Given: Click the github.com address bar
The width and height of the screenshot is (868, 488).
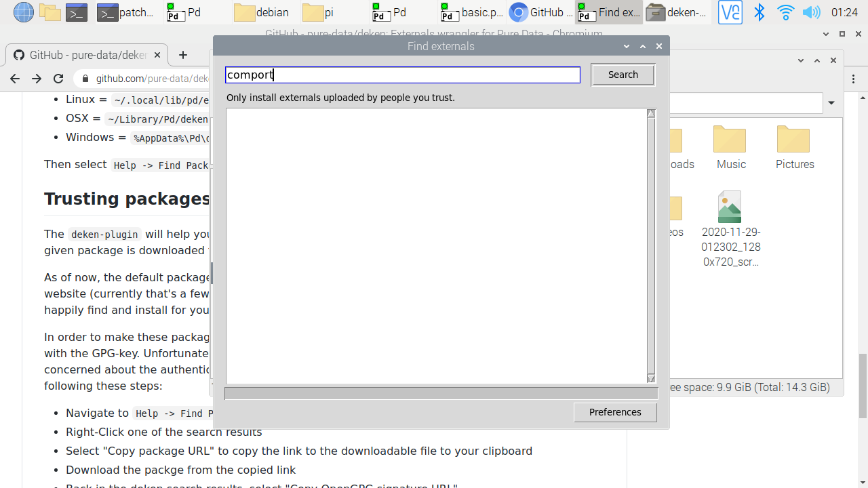Looking at the screenshot, I should (x=151, y=79).
